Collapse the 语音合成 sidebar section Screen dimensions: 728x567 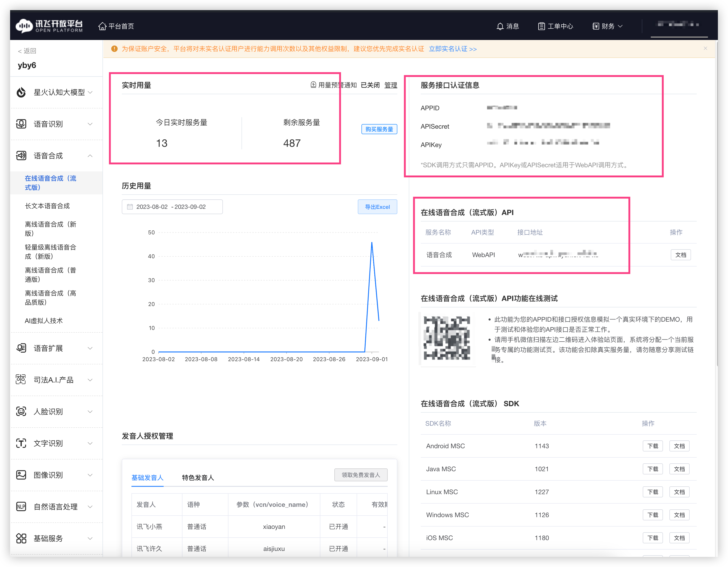[90, 156]
